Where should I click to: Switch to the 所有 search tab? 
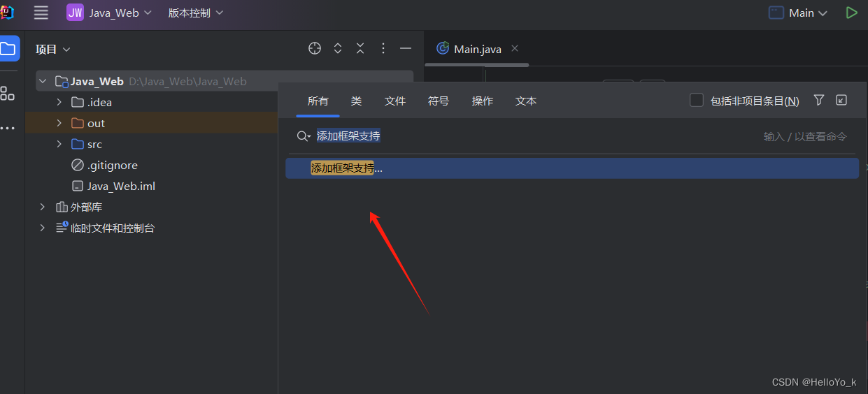coord(318,101)
